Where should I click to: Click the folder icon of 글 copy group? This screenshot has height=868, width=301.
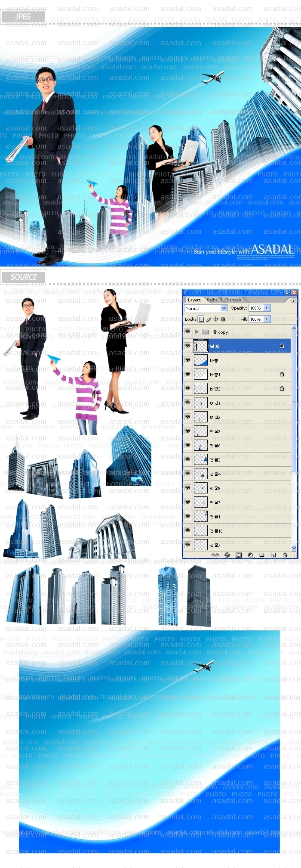click(205, 332)
